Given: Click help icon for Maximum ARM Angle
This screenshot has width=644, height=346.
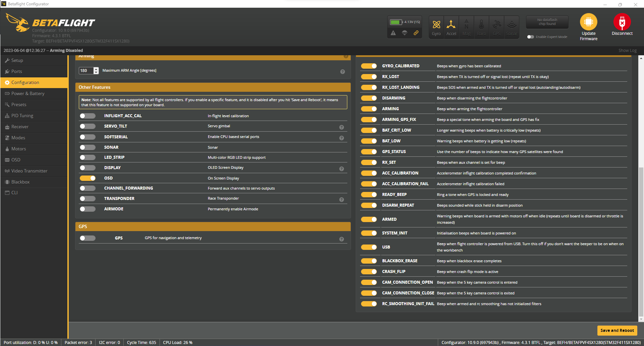Looking at the screenshot, I should point(343,72).
